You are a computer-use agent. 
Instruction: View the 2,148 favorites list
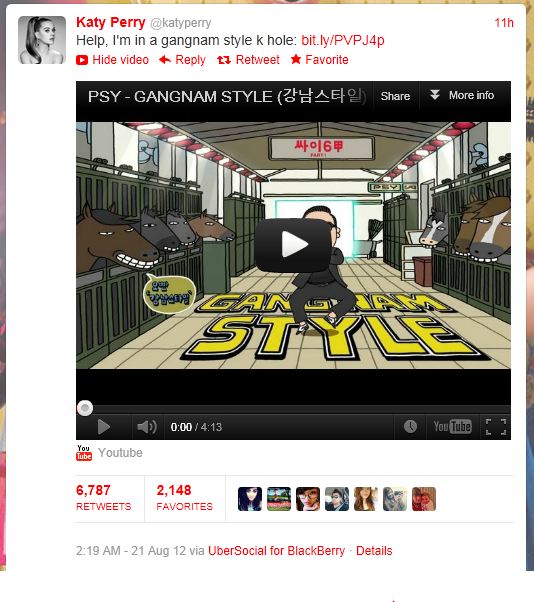[184, 498]
